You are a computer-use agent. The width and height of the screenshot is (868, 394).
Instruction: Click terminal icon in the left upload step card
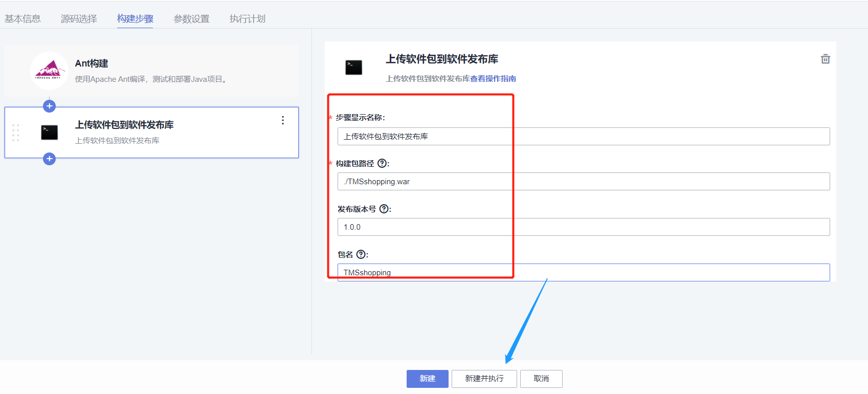[49, 133]
